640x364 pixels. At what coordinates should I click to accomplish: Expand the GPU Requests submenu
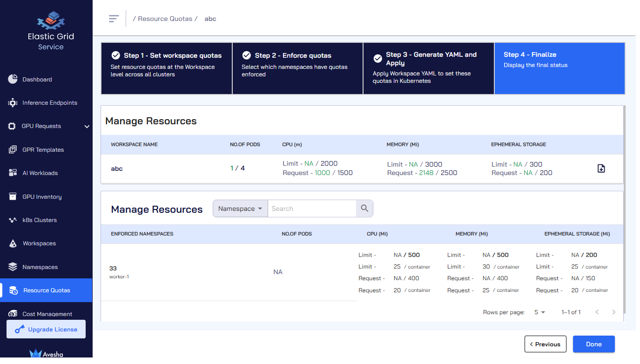pyautogui.click(x=87, y=126)
